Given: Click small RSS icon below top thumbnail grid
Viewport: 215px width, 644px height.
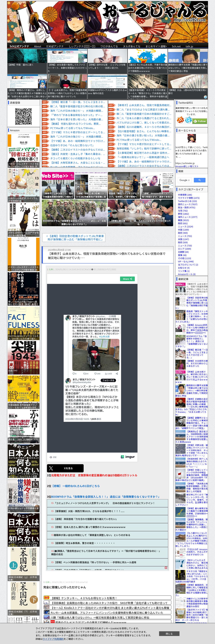Looking at the screenshot, I should [x=205, y=97].
